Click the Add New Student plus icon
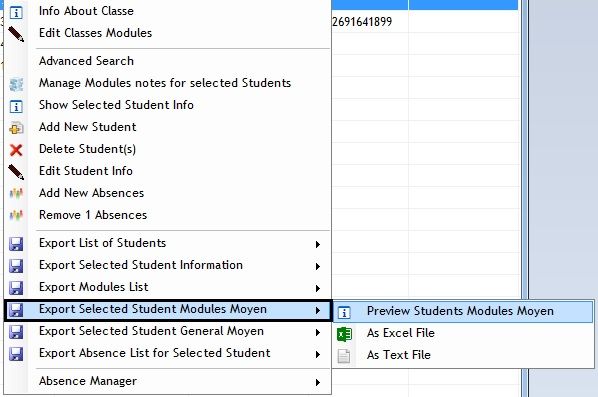598x397 pixels. 16,129
